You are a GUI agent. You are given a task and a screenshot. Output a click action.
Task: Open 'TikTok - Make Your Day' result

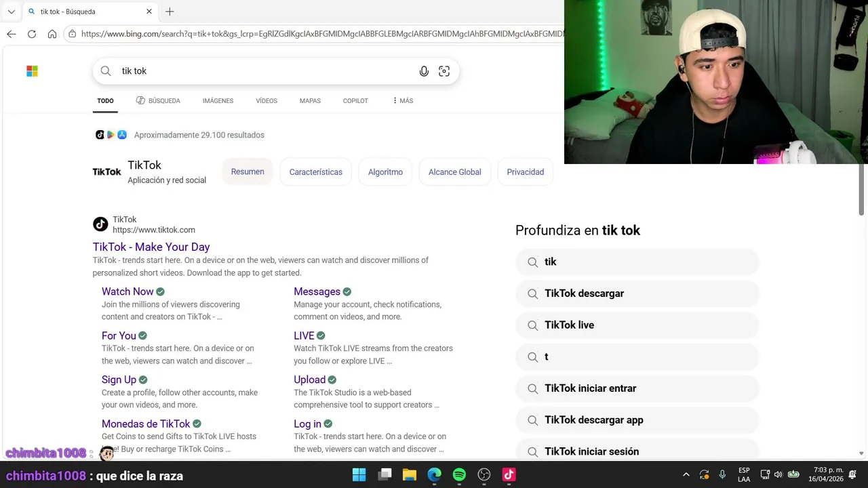click(x=151, y=247)
